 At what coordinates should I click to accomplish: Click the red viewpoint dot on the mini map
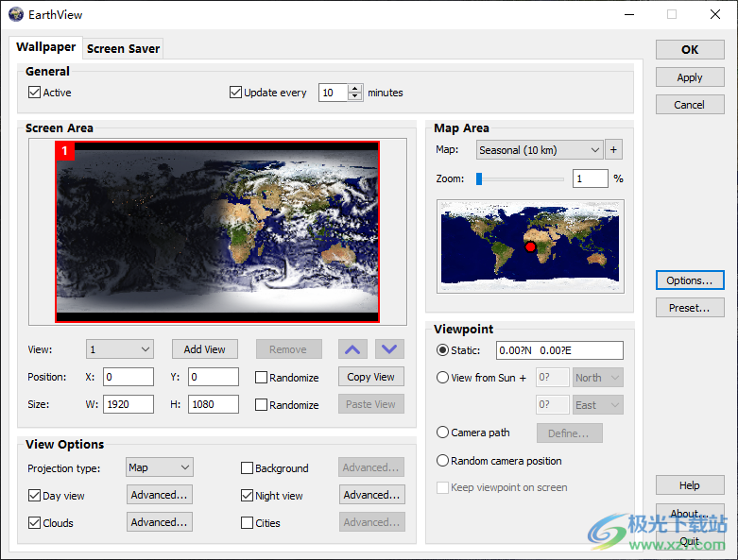530,246
